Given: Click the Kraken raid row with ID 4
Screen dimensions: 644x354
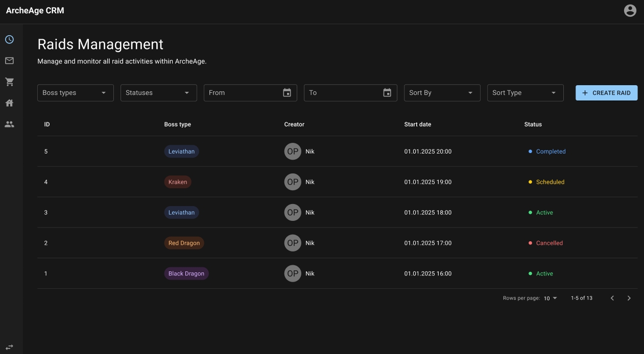Looking at the screenshot, I should [x=337, y=182].
